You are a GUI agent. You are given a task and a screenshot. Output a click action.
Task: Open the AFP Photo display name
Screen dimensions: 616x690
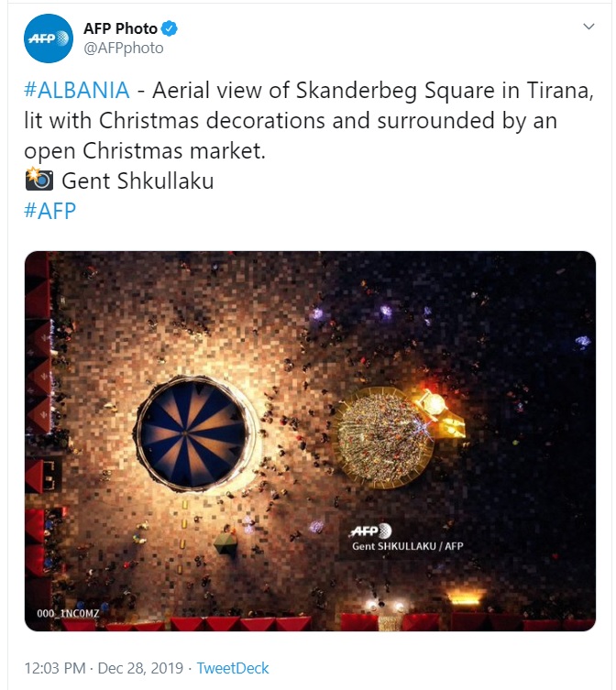[120, 28]
